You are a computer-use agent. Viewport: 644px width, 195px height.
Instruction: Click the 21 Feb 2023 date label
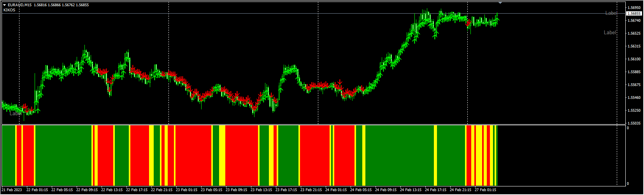pos(12,190)
